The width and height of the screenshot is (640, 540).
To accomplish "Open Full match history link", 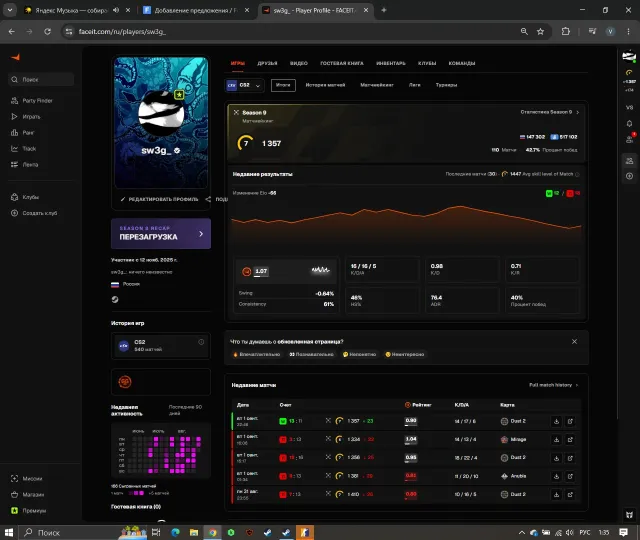I will 553,385.
